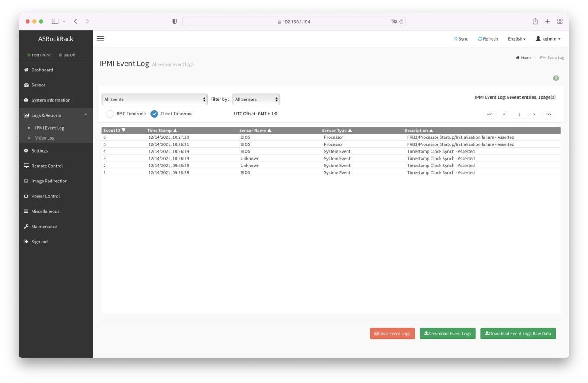Click the Sync button in top bar
The image size is (588, 383).
coord(461,39)
